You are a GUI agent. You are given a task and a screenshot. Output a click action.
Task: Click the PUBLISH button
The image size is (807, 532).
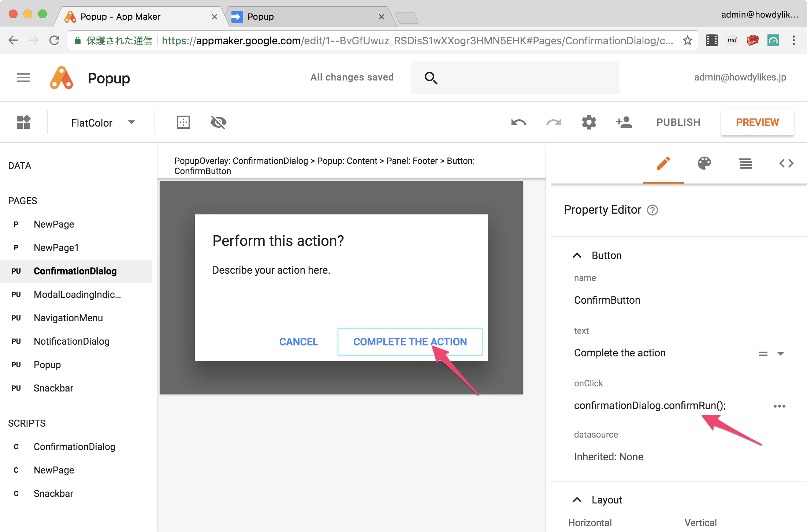tap(678, 122)
